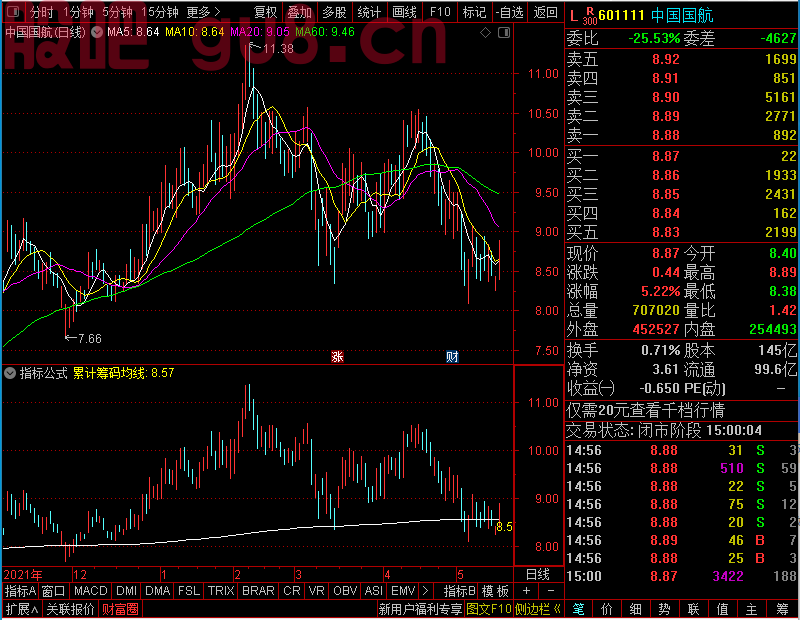Viewport: 800px width, 620px height.
Task: Select the 指标B indicator group
Action: [460, 591]
